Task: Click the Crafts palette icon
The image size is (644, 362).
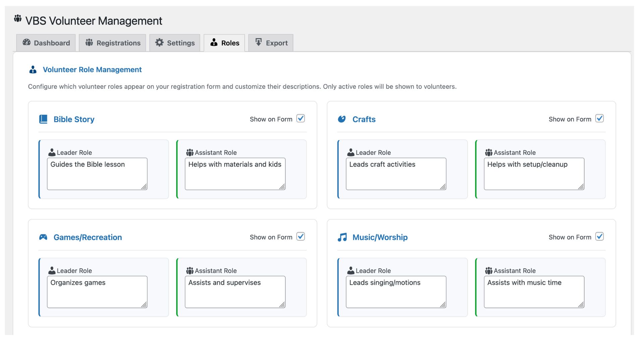Action: tap(342, 119)
